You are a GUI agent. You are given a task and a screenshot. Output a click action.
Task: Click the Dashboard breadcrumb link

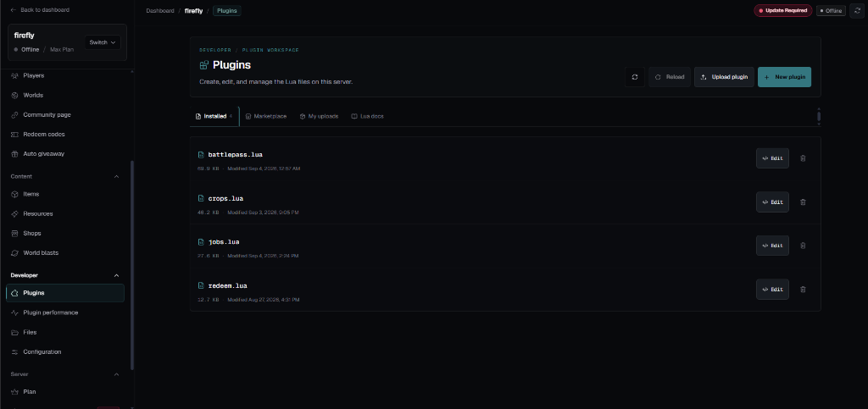click(160, 10)
